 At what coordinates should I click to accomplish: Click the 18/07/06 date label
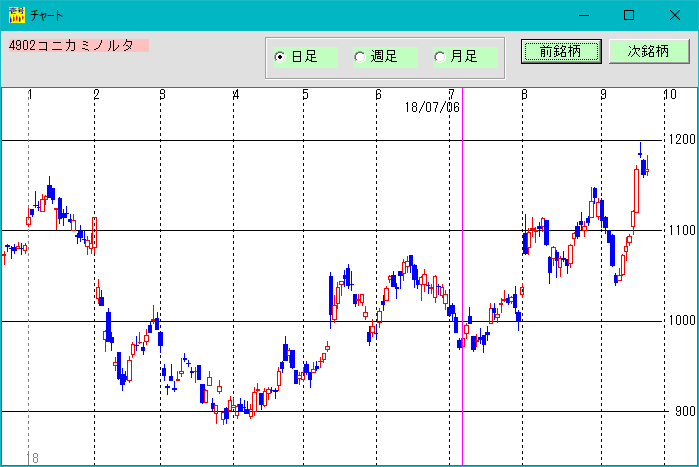pyautogui.click(x=432, y=107)
